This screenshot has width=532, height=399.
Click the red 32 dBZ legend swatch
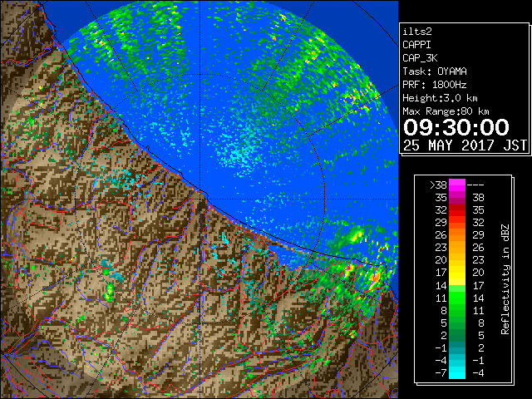pyautogui.click(x=457, y=210)
